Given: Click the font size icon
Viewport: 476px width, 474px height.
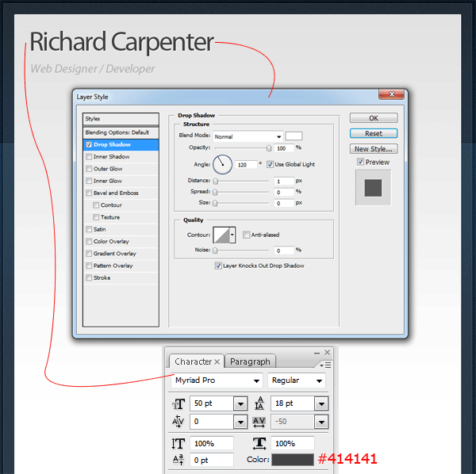Looking at the screenshot, I should [178, 404].
